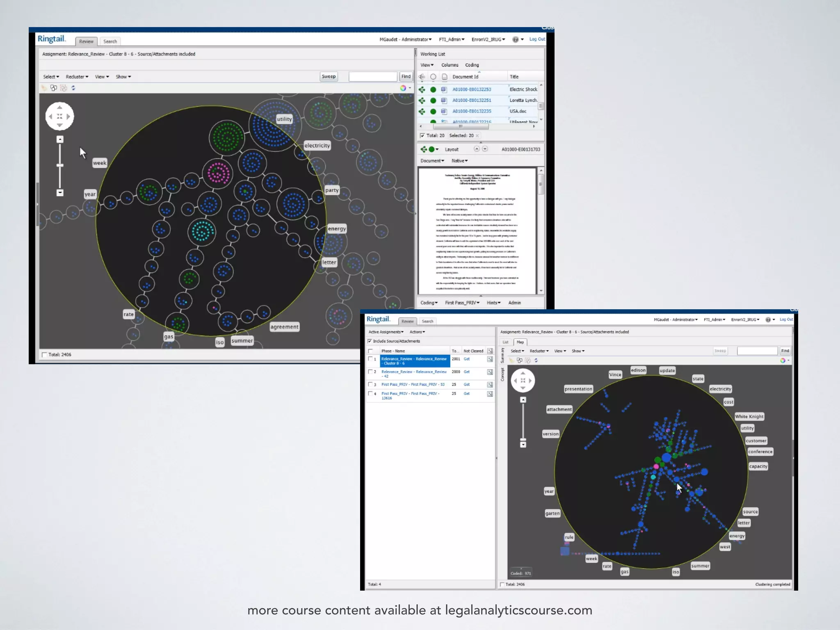Click the color wheel icon in first window
Viewport: 840px width, 630px height.
coord(403,88)
